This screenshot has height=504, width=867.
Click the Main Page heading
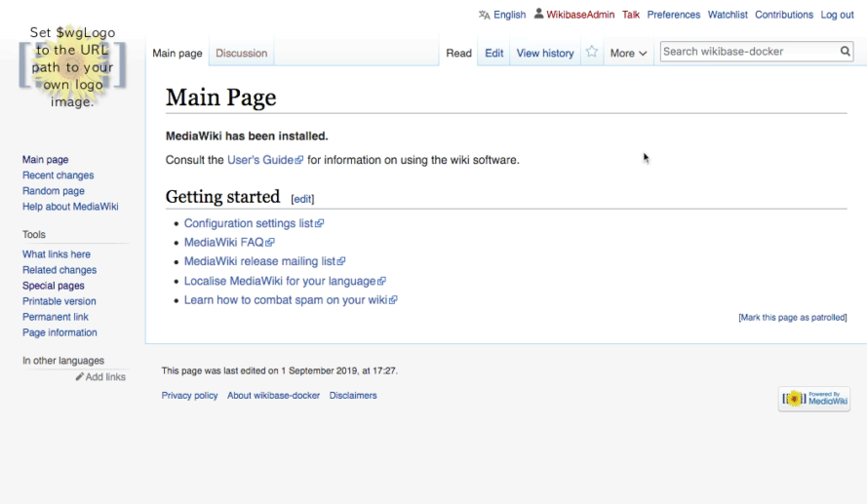[220, 97]
